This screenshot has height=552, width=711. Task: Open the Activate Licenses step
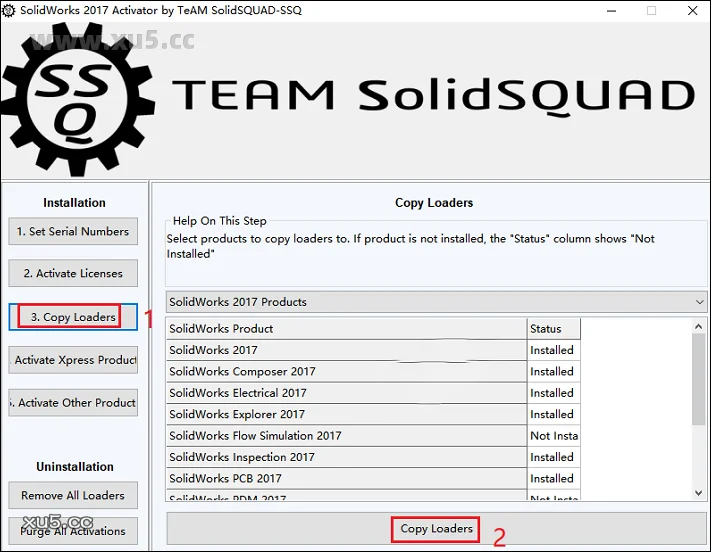point(73,273)
